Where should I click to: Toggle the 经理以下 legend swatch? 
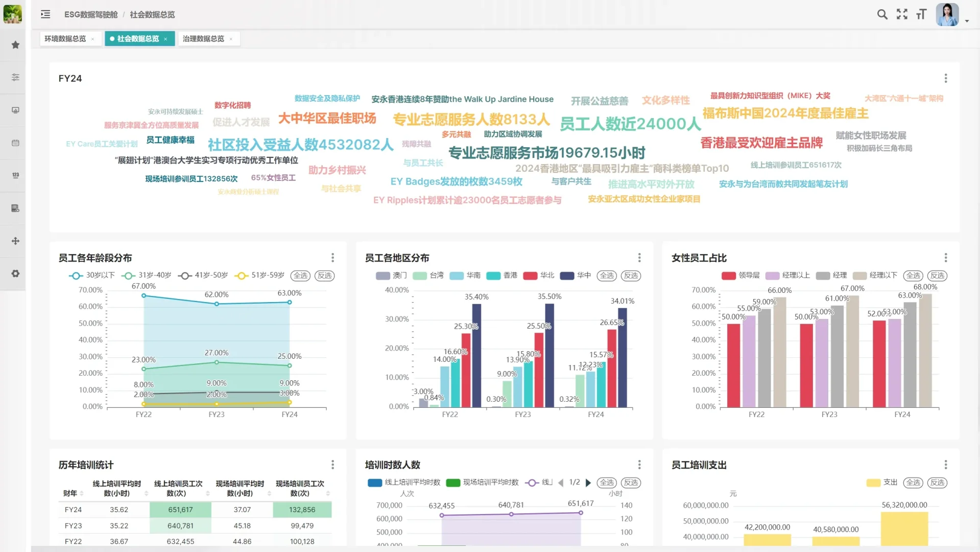coord(860,275)
